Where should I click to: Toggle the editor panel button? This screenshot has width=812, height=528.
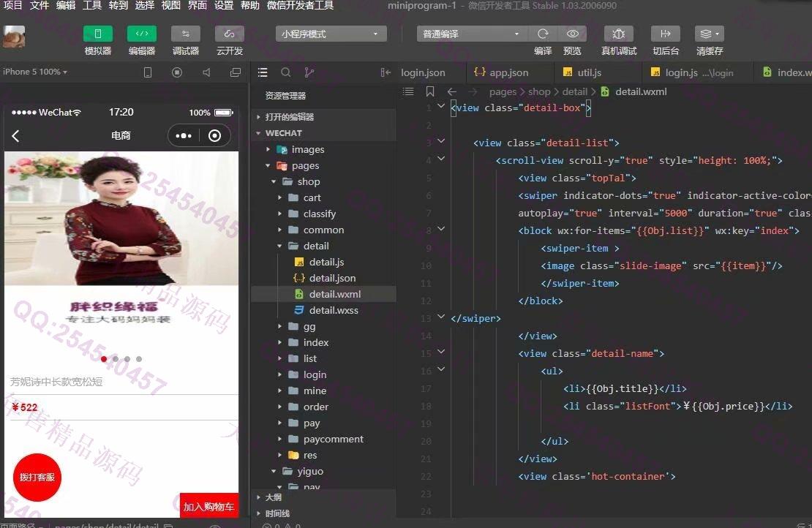click(x=142, y=34)
